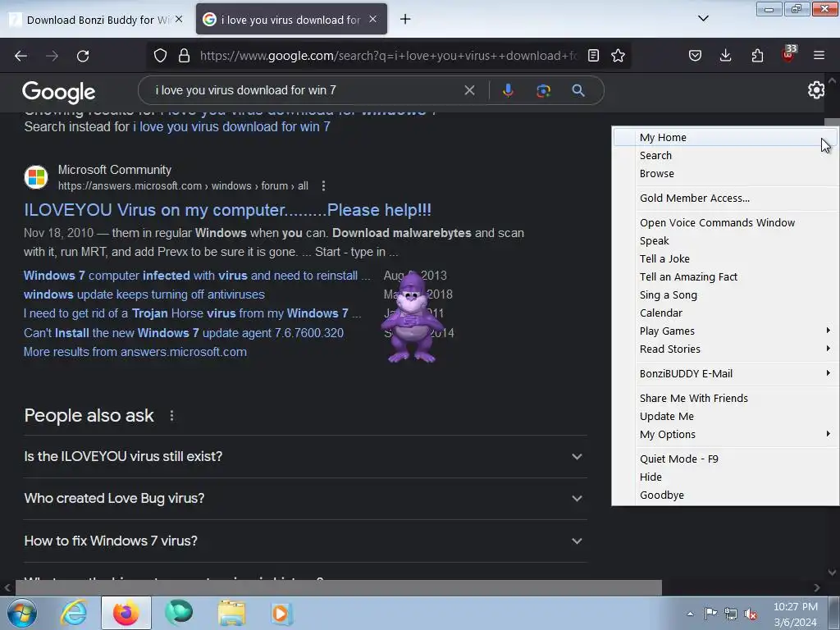Image resolution: width=840 pixels, height=630 pixels.
Task: Click the BonziBUDDY purple gorilla character
Action: point(412,317)
